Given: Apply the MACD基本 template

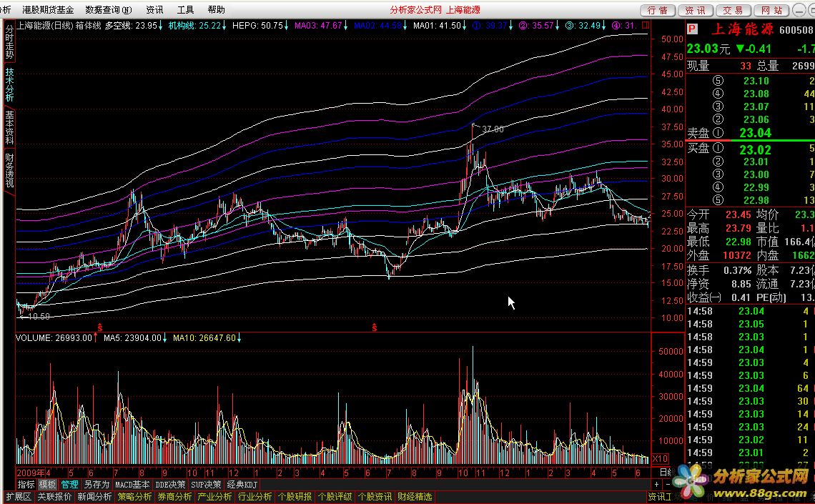Looking at the screenshot, I should (x=132, y=485).
